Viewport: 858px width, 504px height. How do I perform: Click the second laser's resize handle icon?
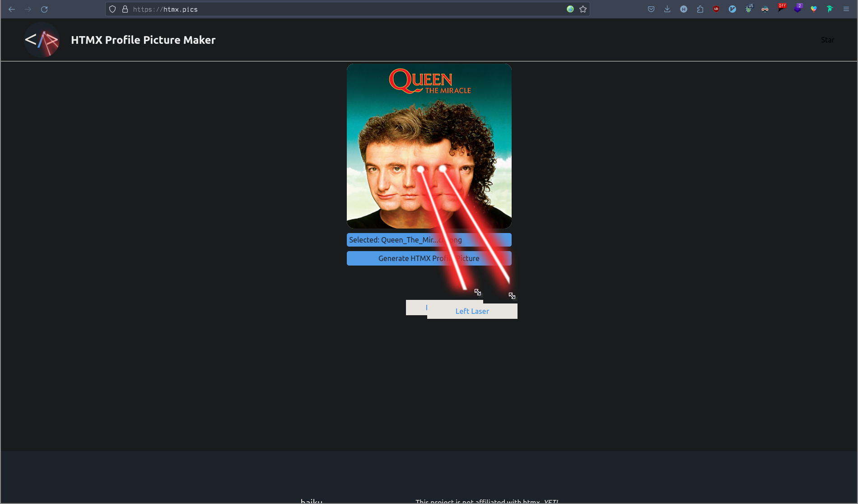coord(512,296)
